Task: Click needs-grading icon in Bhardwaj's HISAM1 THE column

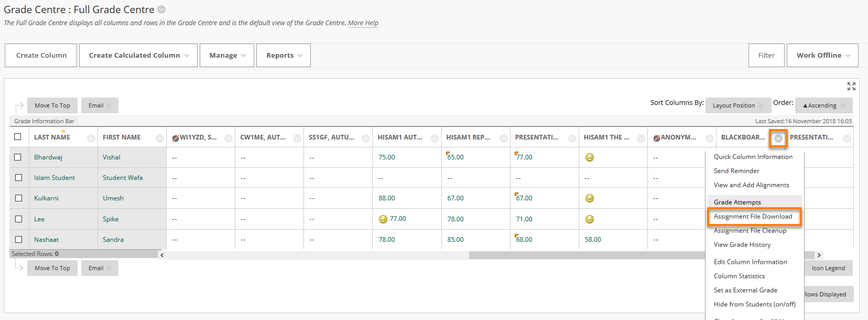Action: tap(589, 157)
